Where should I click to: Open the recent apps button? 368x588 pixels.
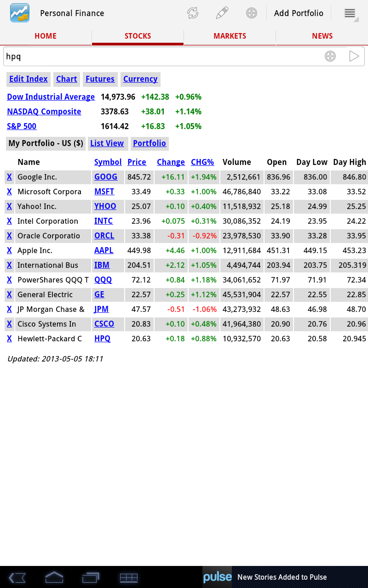click(x=91, y=577)
